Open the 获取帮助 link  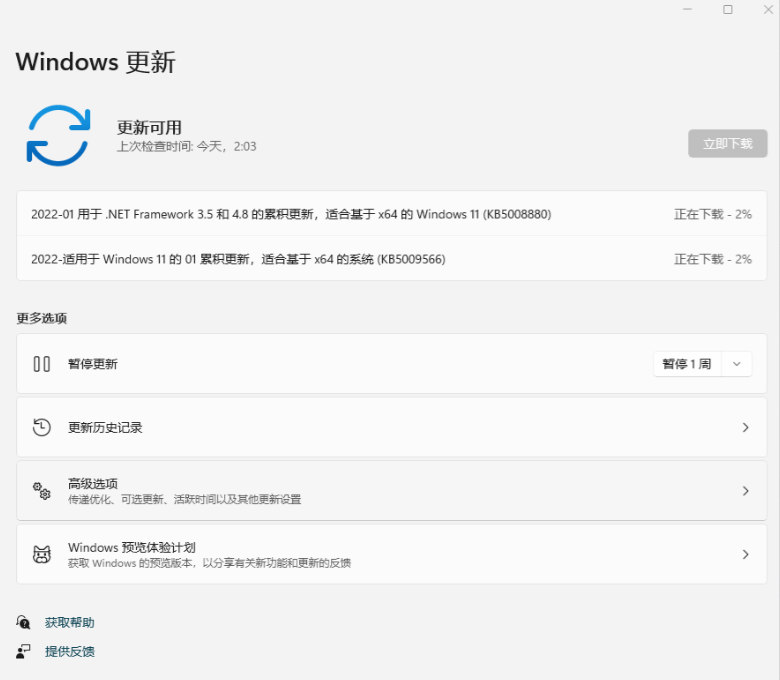click(70, 622)
